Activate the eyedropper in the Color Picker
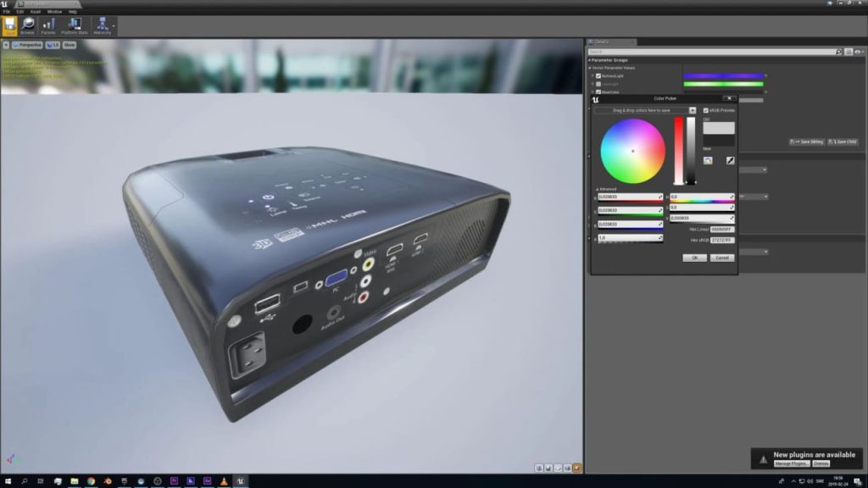The height and width of the screenshot is (488, 868). (x=731, y=162)
